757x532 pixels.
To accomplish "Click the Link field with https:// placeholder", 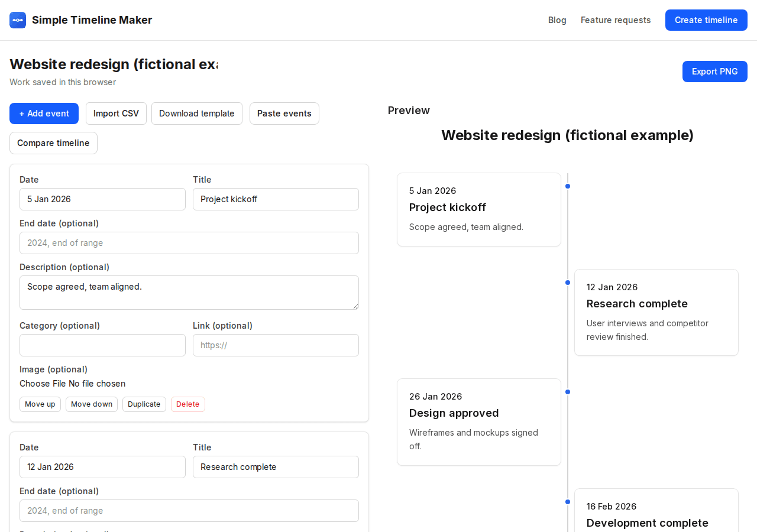I will click(276, 345).
